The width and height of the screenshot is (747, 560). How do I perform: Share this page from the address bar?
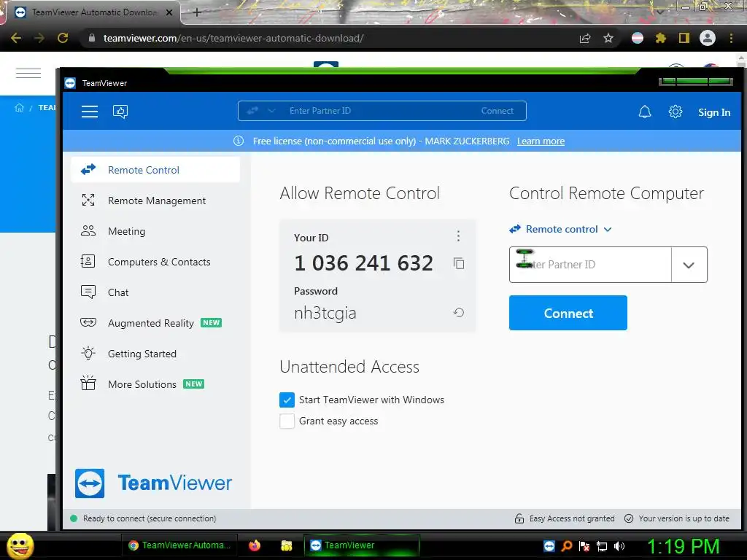tap(585, 38)
